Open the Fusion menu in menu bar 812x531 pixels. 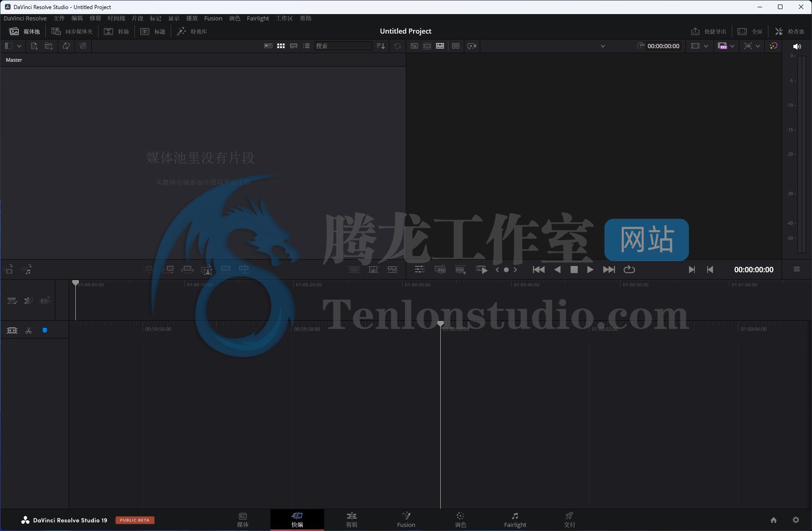[x=213, y=18]
